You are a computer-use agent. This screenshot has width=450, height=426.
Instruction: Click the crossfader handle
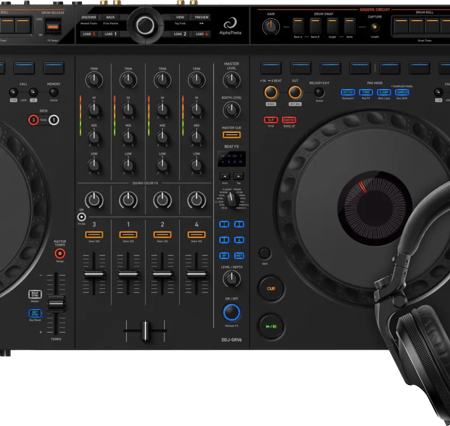tap(145, 330)
